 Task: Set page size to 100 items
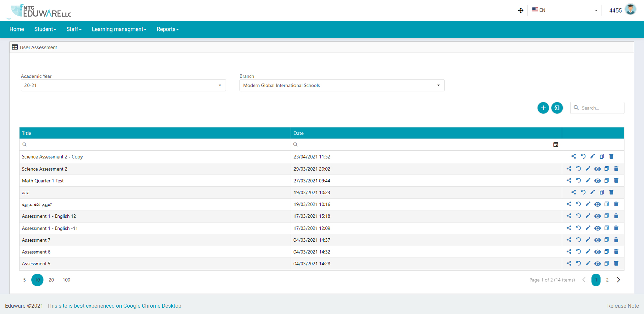point(66,280)
